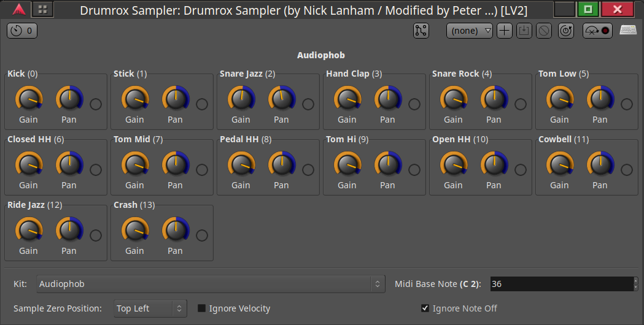This screenshot has height=325, width=644.
Task: Open the (none) preset dropdown
Action: point(470,31)
